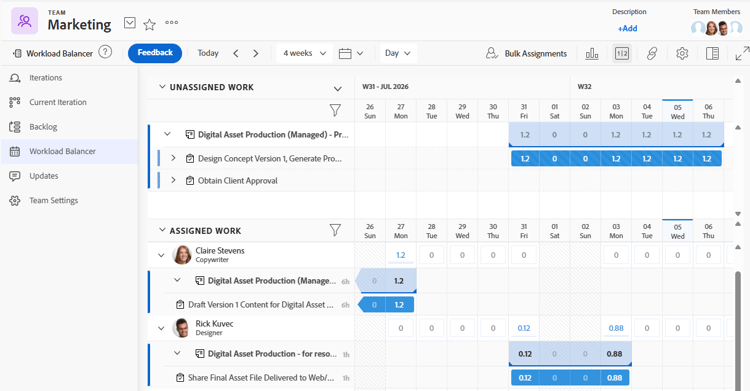Viewport: 750px width, 391px height.
Task: Collapse Rick Kuvec's work rows
Action: pyautogui.click(x=161, y=328)
